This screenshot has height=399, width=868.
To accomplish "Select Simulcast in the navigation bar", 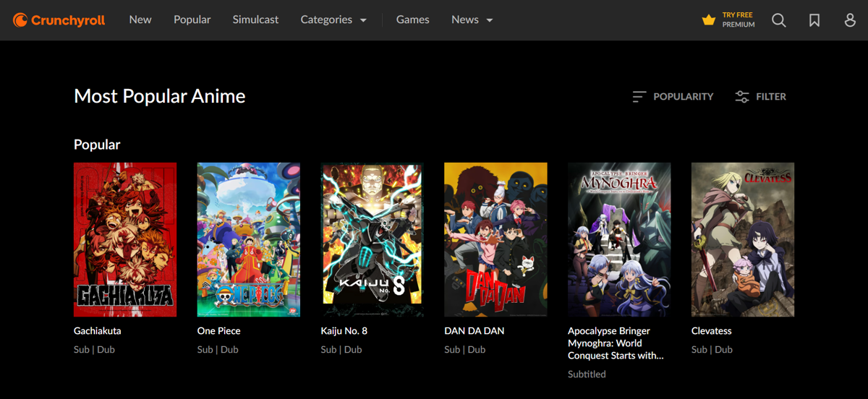I will (x=255, y=20).
